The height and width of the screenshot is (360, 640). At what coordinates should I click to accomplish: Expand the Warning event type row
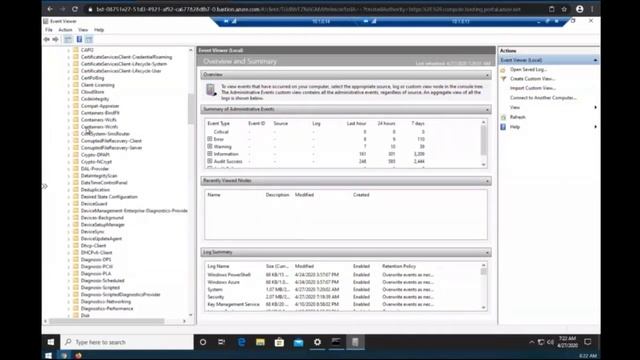210,147
